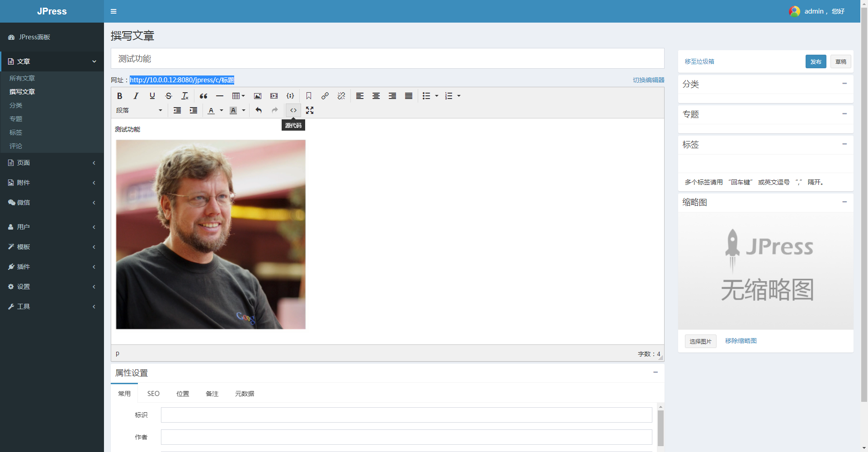Open 所有文章 in sidebar
Screen dimensions: 868x452
tap(22, 78)
